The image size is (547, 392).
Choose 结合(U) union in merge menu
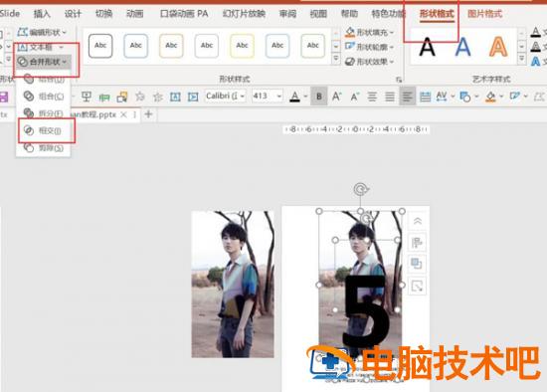tap(44, 80)
